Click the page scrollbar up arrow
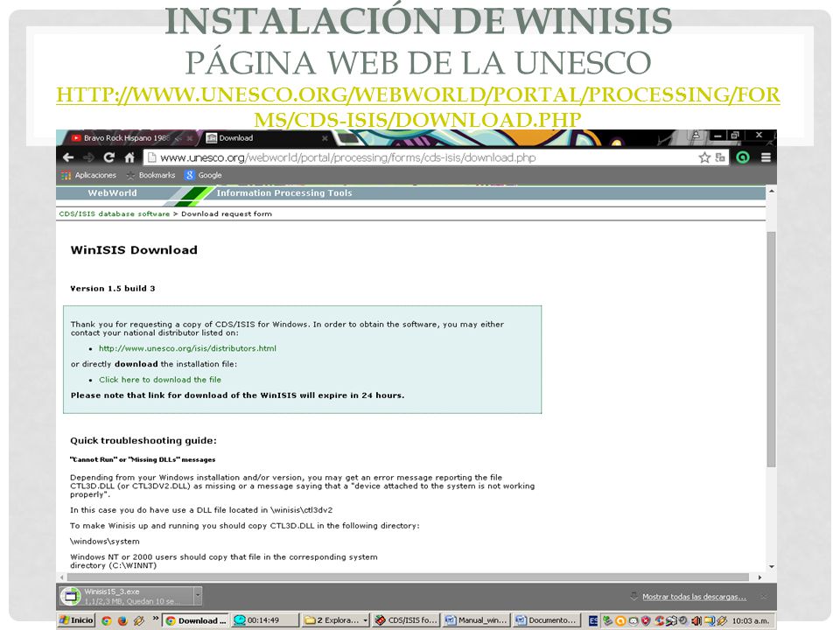Image resolution: width=840 pixels, height=630 pixels. 772,192
